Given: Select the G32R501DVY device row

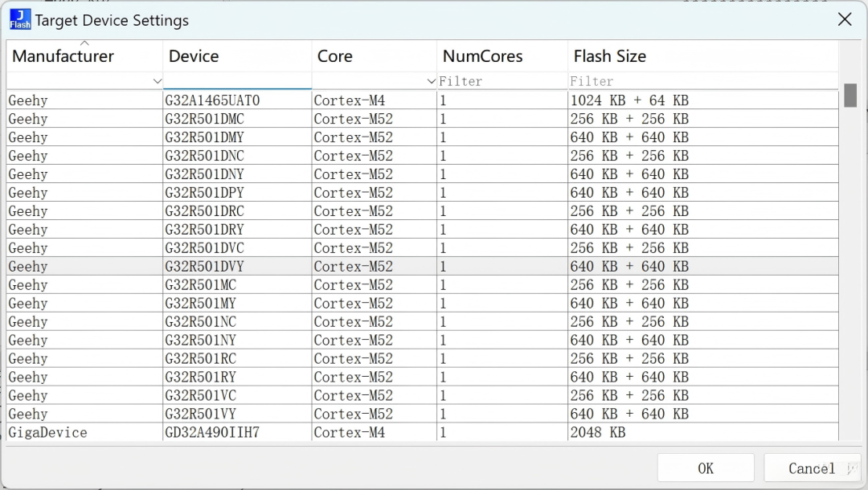Looking at the screenshot, I should coord(423,266).
